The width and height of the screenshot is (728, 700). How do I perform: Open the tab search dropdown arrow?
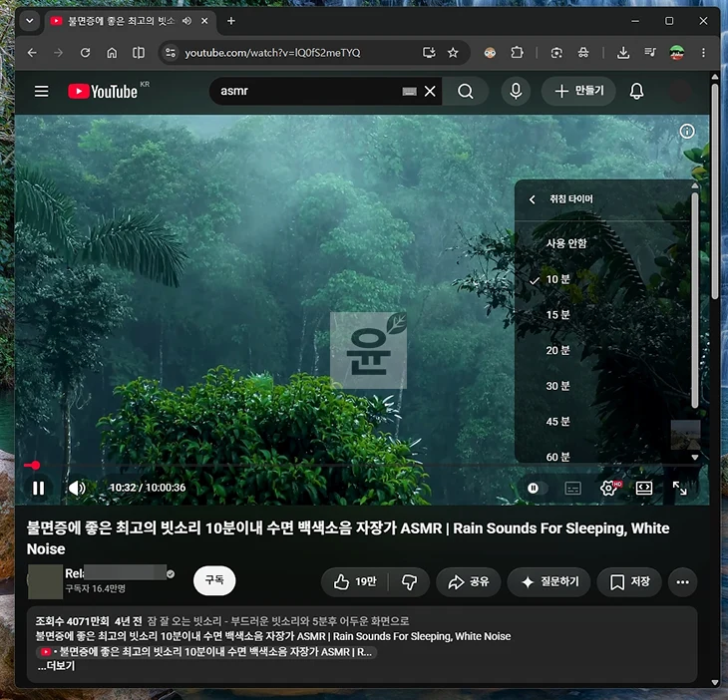30,21
